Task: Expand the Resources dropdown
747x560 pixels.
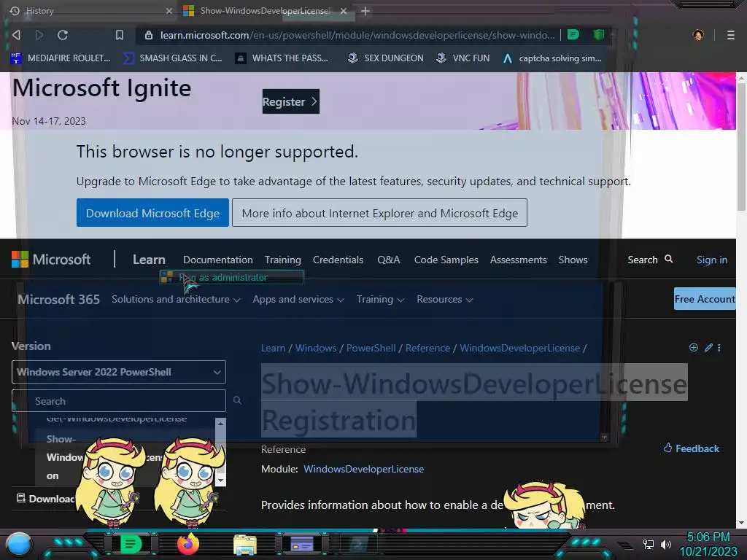Action: [x=444, y=300]
